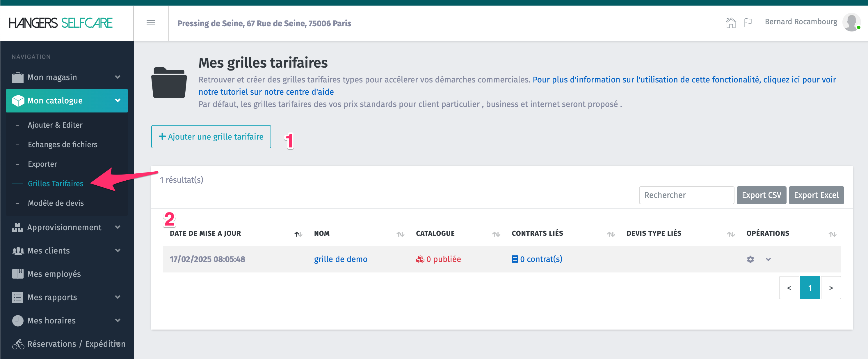Click the flag icon in header

748,23
